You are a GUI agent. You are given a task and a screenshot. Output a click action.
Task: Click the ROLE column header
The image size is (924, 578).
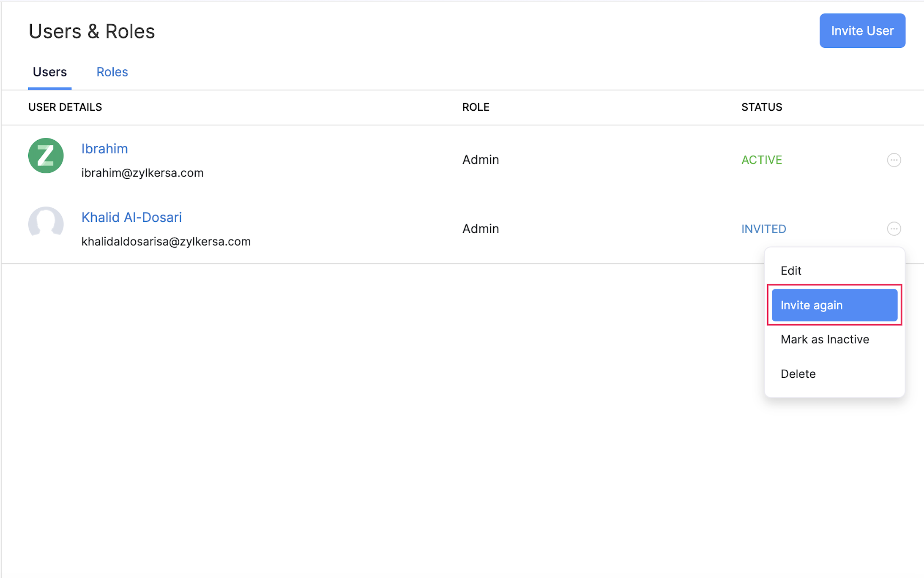pyautogui.click(x=476, y=107)
